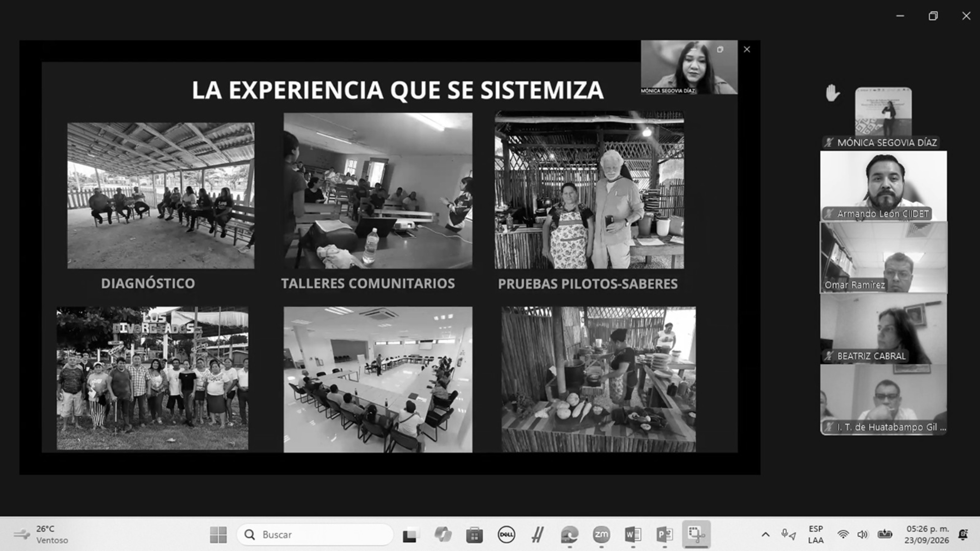This screenshot has height=551, width=980.
Task: Select the BEATRIZ CABRAL participant video
Action: point(883,328)
